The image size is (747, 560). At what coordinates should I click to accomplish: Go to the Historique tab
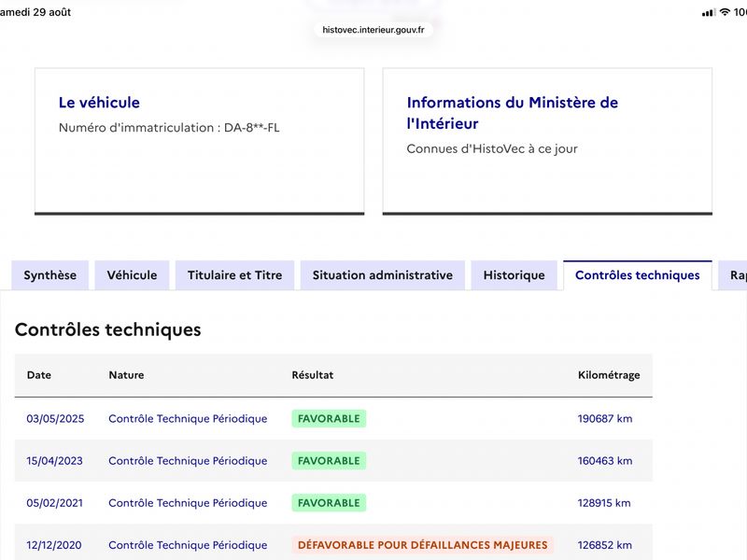[x=514, y=275]
